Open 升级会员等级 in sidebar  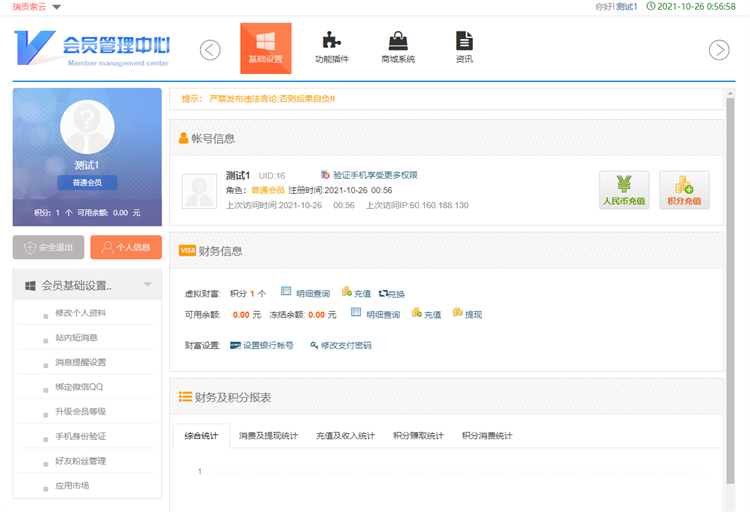tap(80, 412)
